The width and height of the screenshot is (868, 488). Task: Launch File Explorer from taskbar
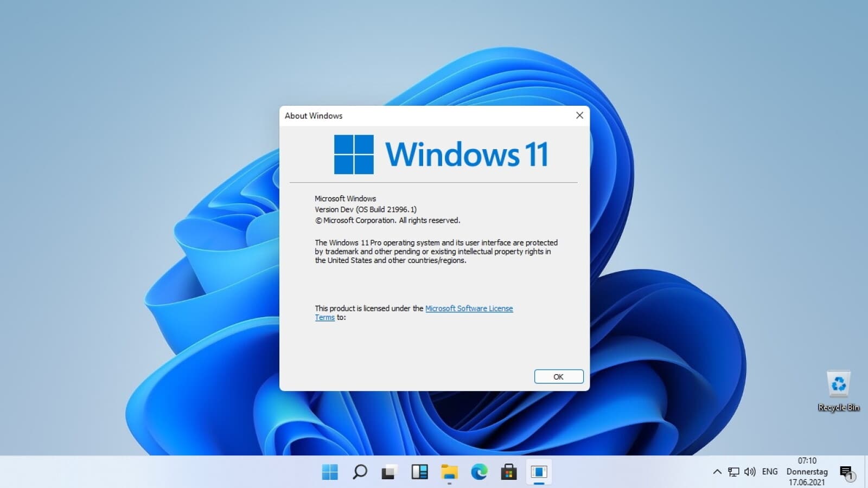click(x=449, y=472)
